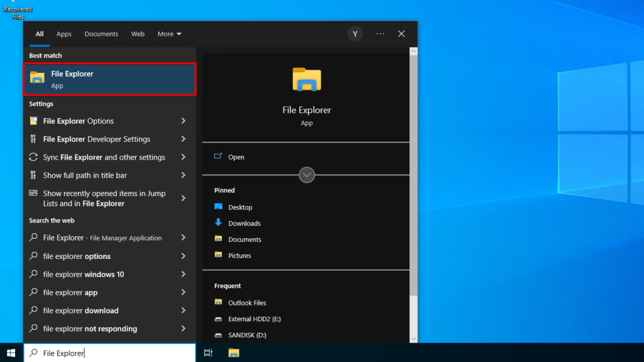Switch to the Apps search tab
Screen dimensions: 644x362
(64, 34)
